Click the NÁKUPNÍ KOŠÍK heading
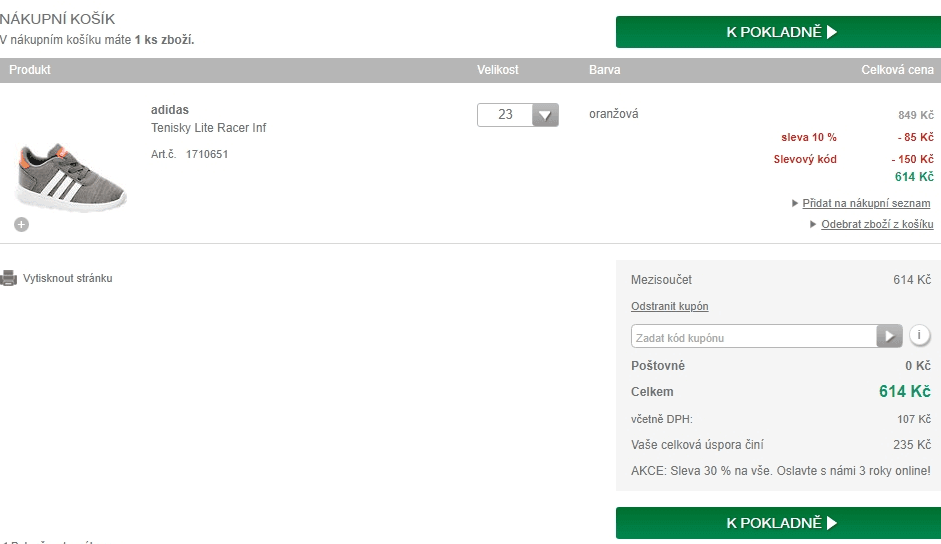The height and width of the screenshot is (544, 941). click(x=58, y=19)
